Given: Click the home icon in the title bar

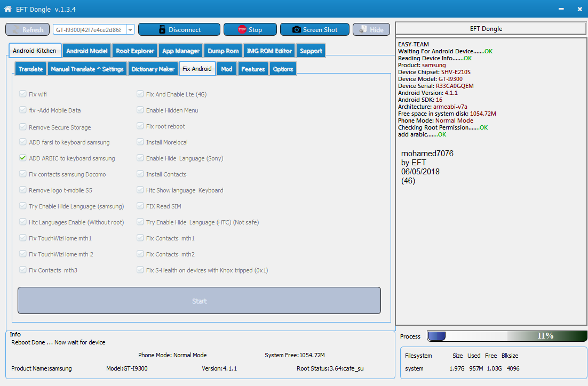Looking at the screenshot, I should point(7,9).
